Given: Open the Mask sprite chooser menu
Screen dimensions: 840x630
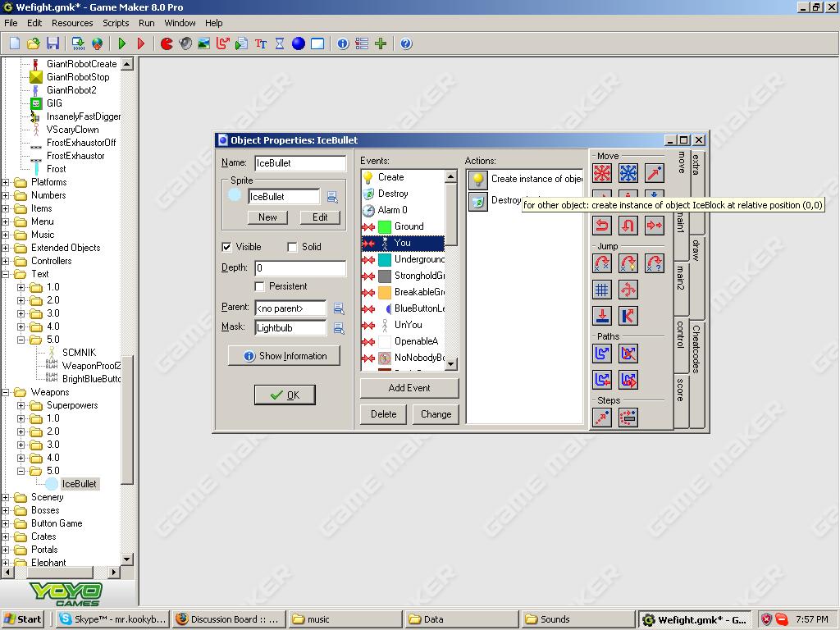Looking at the screenshot, I should [339, 328].
